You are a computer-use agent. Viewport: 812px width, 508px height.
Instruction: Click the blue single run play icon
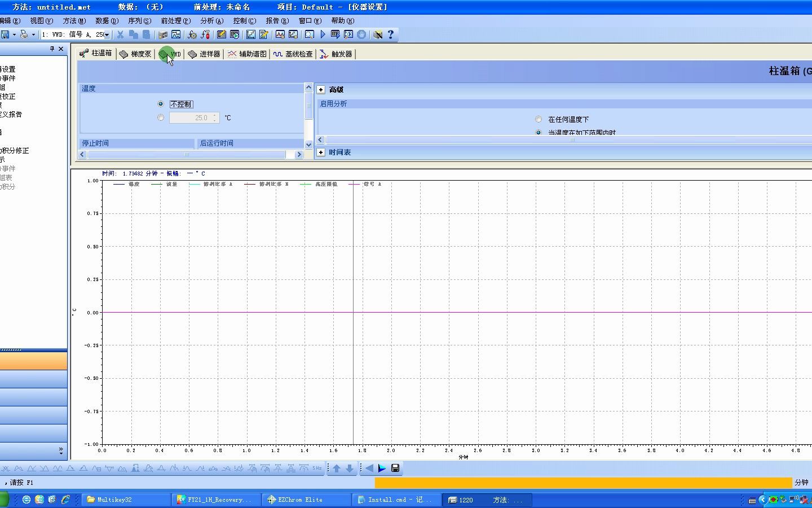click(x=323, y=34)
